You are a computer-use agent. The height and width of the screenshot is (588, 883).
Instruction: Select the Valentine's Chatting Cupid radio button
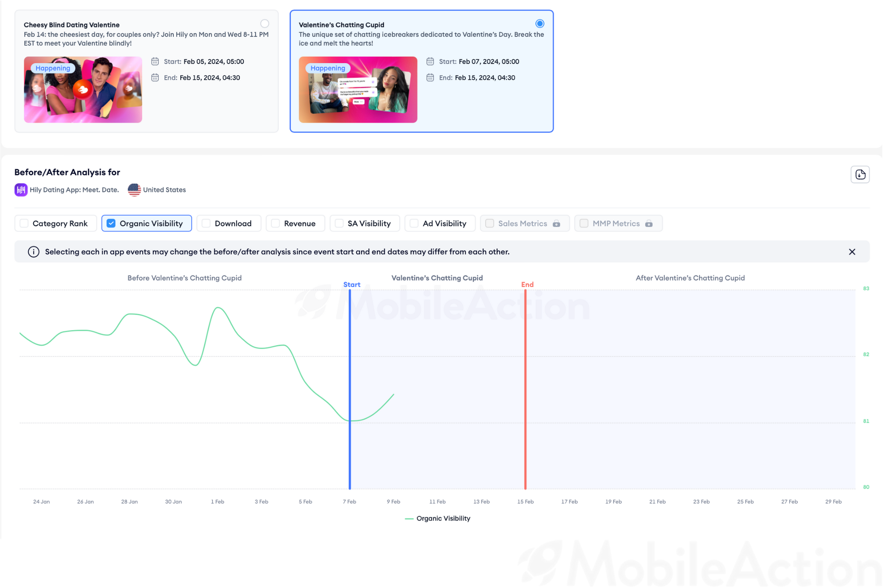[539, 23]
